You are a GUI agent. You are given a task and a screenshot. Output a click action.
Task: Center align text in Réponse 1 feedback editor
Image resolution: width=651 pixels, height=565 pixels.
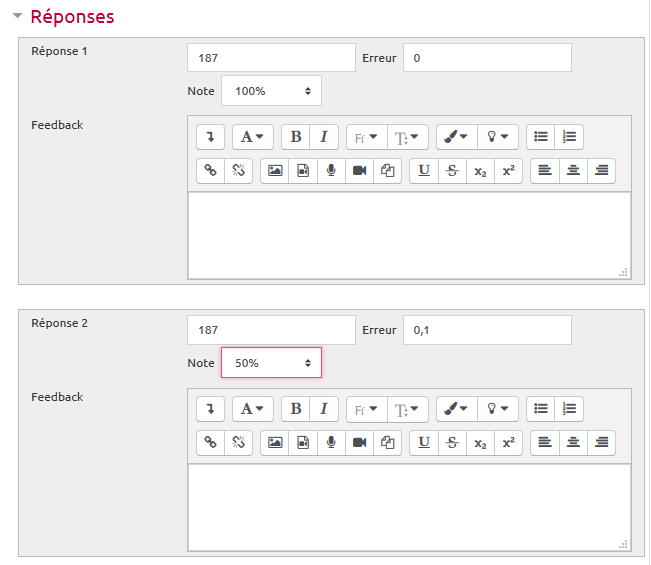tap(572, 171)
